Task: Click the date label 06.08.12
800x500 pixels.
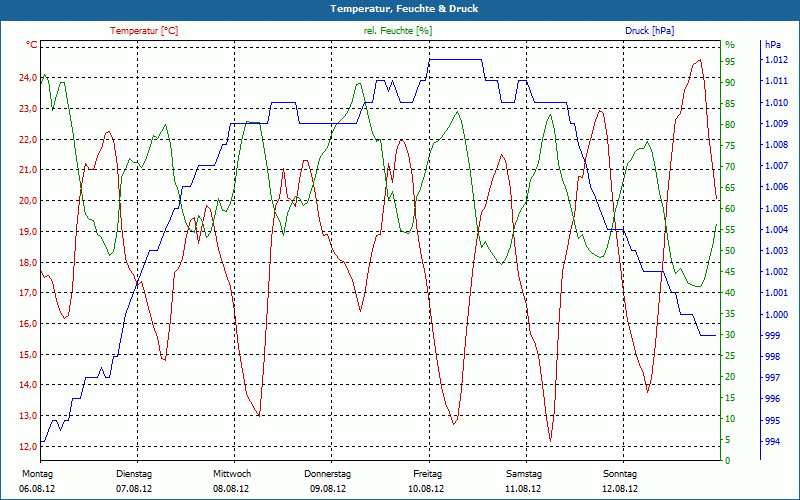Action: [37, 489]
